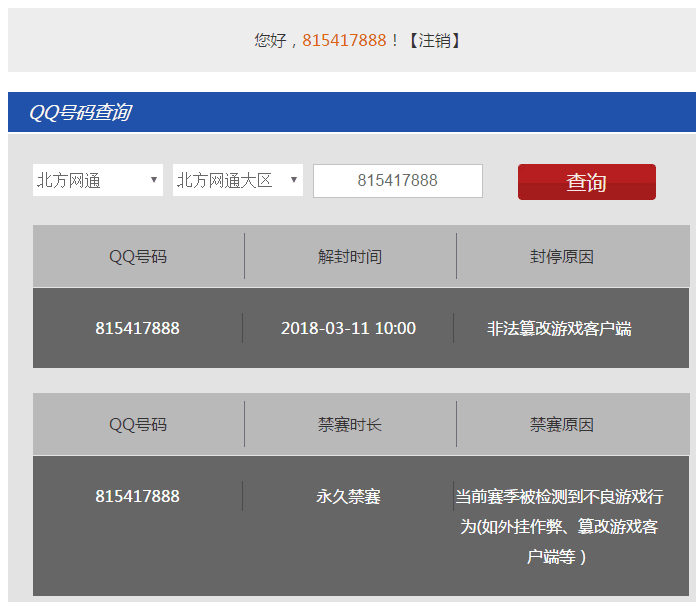Click the orange 815417888 account name
The width and height of the screenshot is (696, 602).
pyautogui.click(x=344, y=40)
